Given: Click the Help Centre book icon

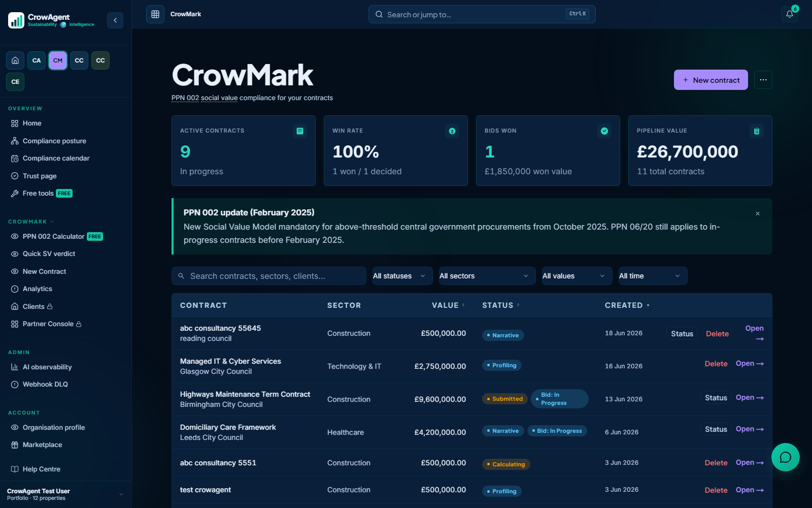Looking at the screenshot, I should click(15, 469).
